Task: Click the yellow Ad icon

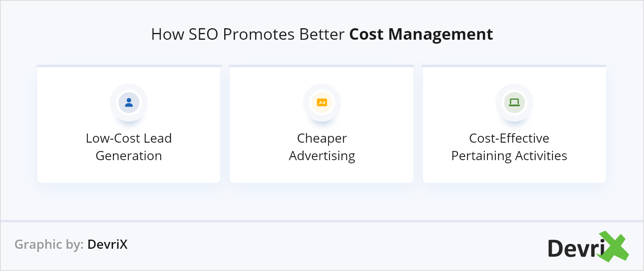Action: tap(322, 103)
